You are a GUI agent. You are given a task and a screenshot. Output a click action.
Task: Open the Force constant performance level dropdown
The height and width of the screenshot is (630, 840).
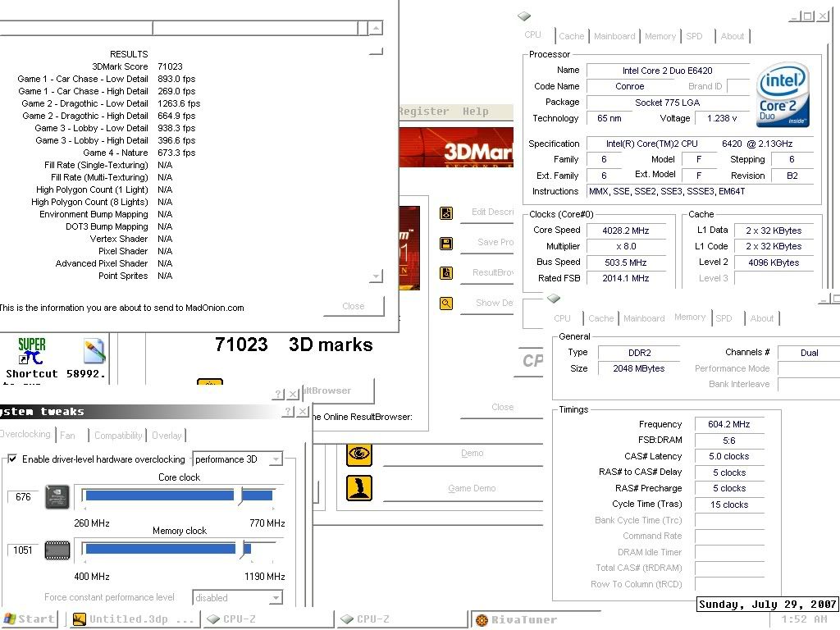237,597
